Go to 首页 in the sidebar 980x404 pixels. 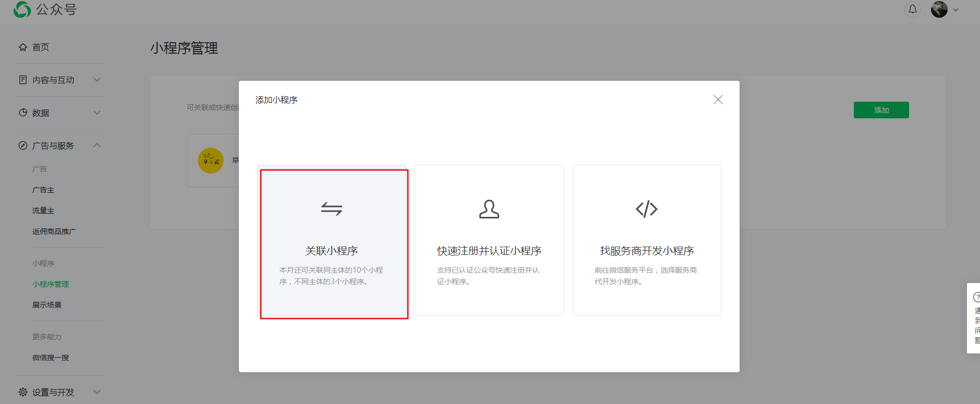[x=40, y=47]
